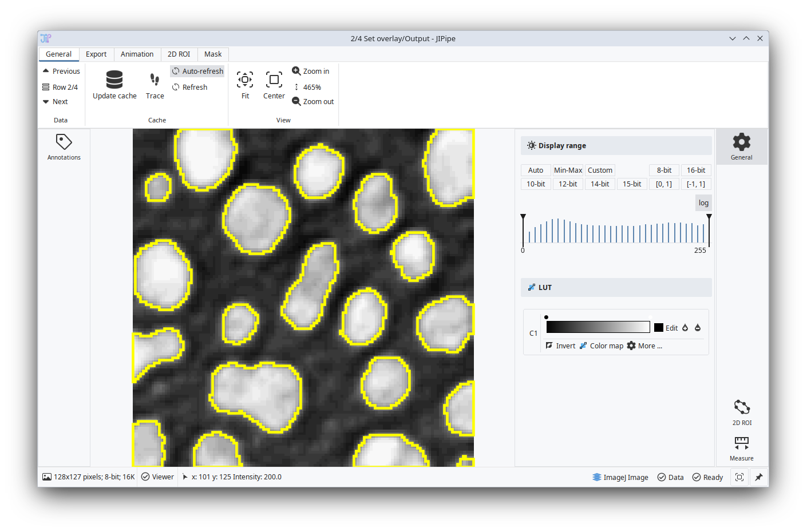The image size is (807, 532).
Task: Click the 16-bit range button
Action: pos(696,170)
